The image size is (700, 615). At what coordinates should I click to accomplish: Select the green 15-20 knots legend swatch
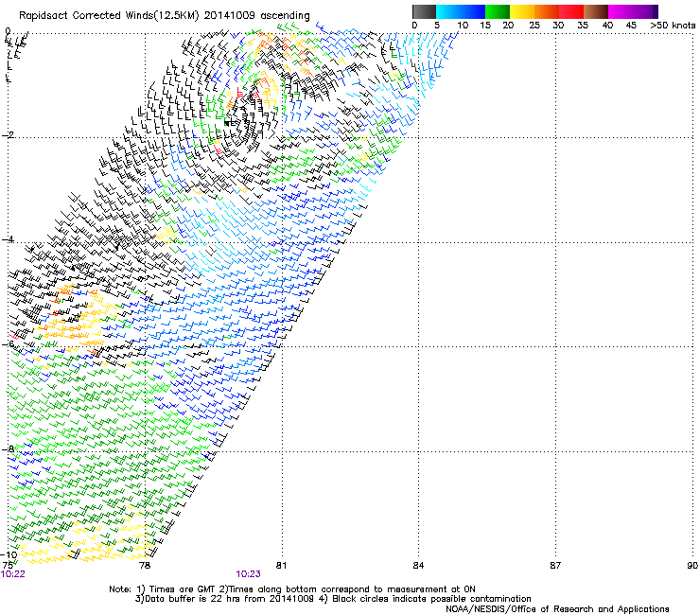pos(498,11)
